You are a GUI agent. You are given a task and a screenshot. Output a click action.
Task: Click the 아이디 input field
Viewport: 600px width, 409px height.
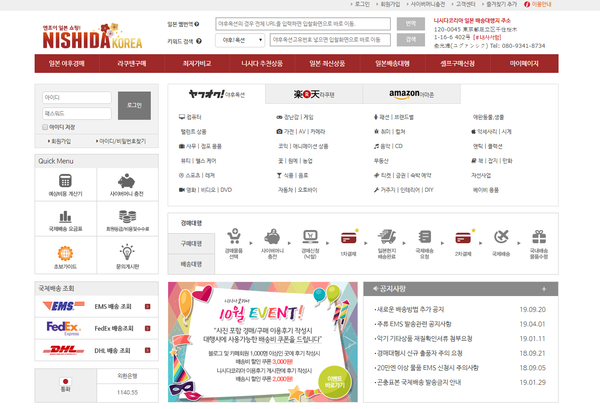(77, 98)
